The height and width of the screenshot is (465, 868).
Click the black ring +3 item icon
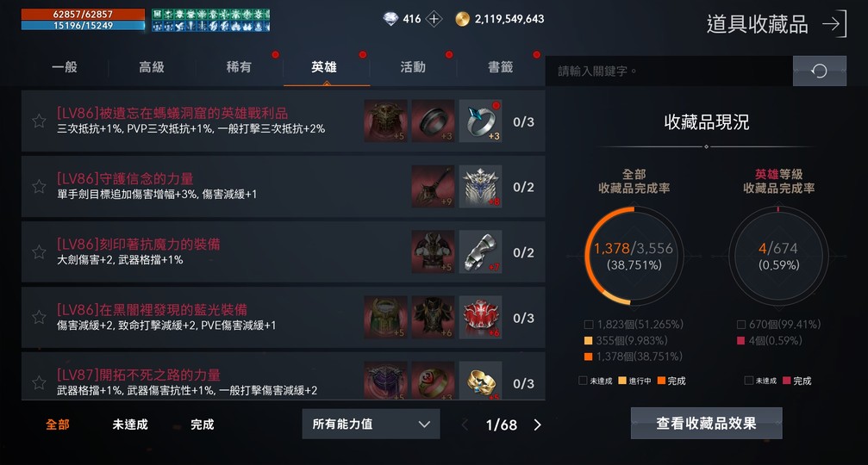coord(433,121)
